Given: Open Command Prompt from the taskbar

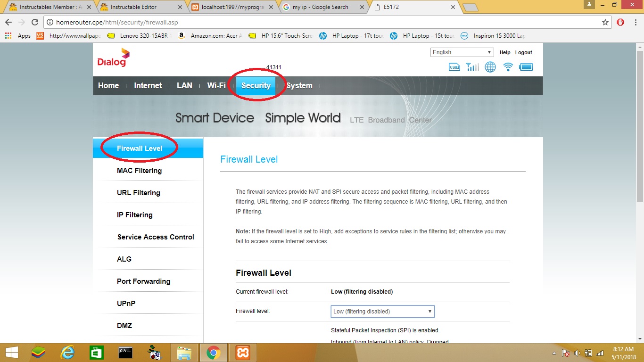Looking at the screenshot, I should click(125, 353).
